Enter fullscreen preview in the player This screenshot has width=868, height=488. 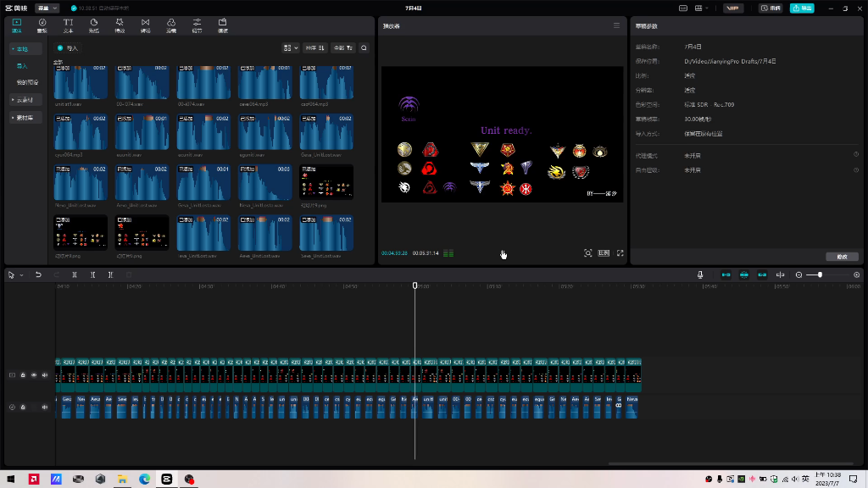pos(620,253)
